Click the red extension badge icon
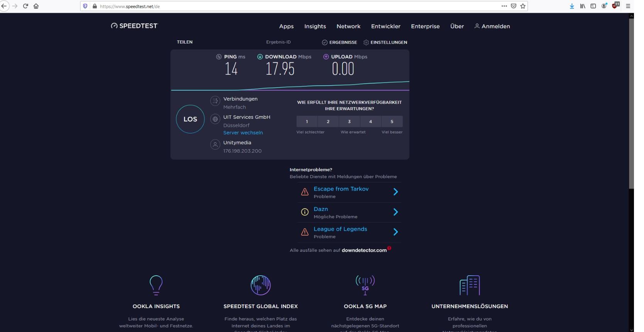The width and height of the screenshot is (644, 332). [615, 5]
